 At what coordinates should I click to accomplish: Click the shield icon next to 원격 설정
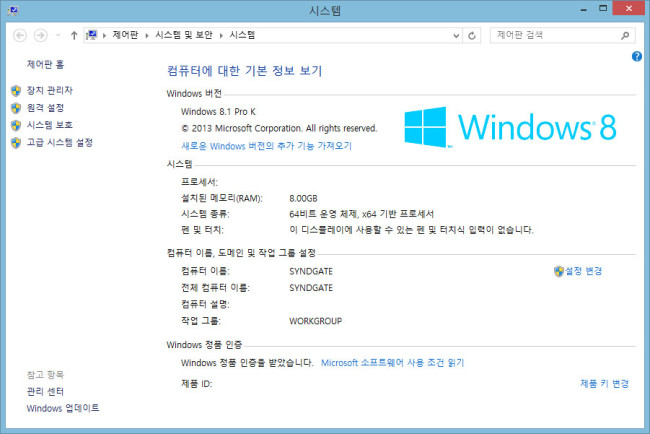click(16, 108)
